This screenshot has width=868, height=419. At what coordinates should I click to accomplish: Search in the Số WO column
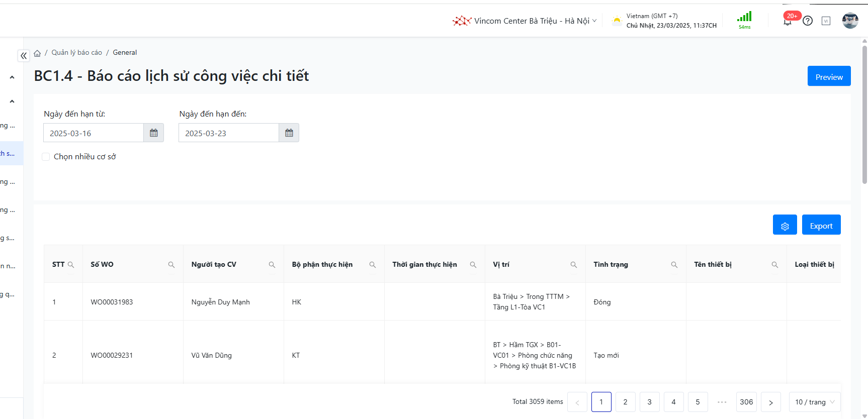[171, 265]
